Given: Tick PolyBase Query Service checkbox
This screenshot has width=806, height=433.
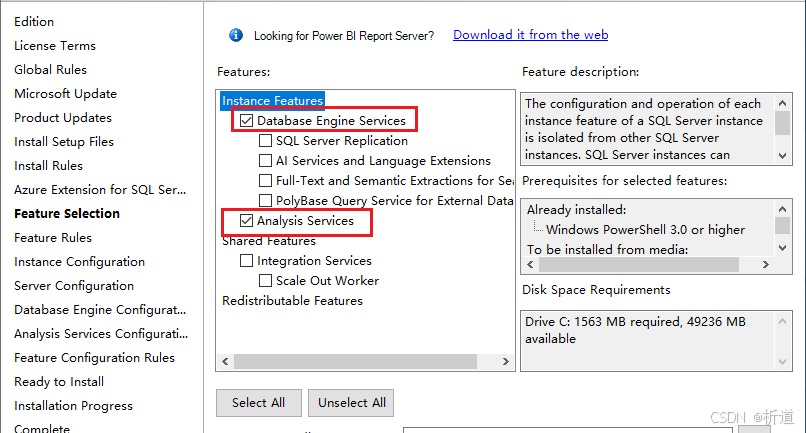Looking at the screenshot, I should pos(266,201).
